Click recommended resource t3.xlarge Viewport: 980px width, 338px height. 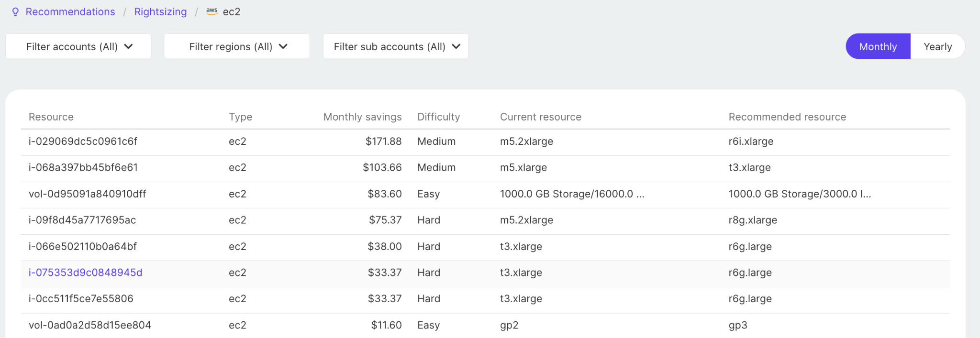click(x=749, y=168)
